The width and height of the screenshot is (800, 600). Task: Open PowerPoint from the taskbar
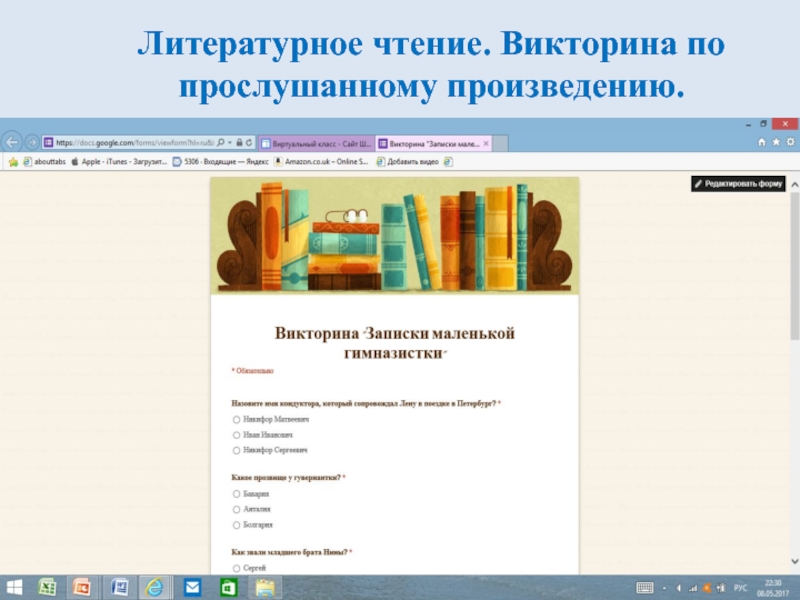pos(83,586)
